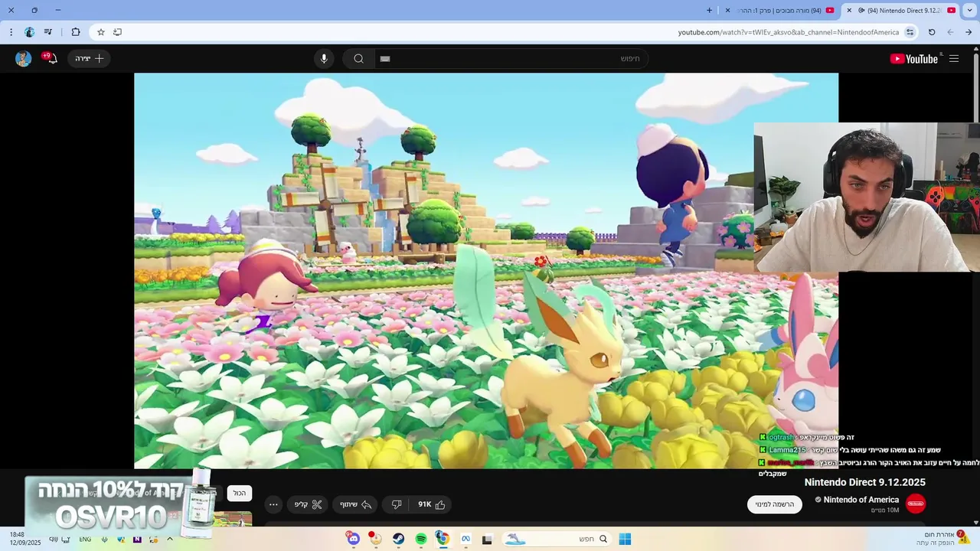Open the Windows Start button
980x551 pixels.
625,539
